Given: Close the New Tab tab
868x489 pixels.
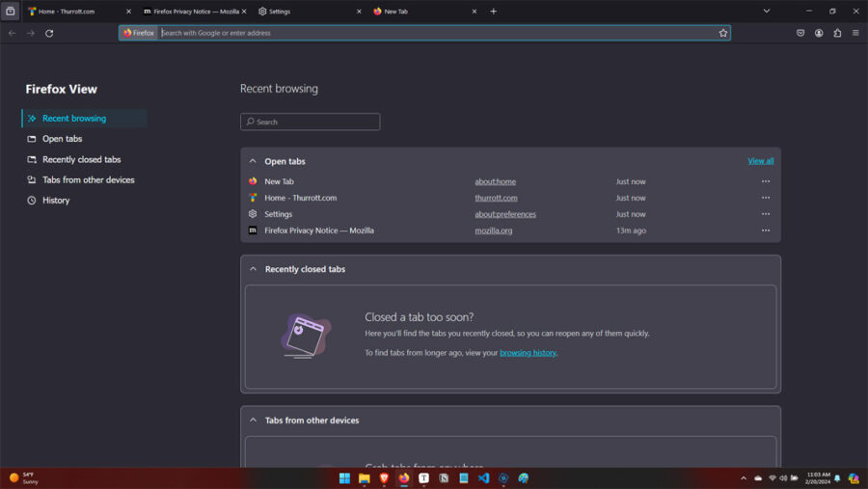Looking at the screenshot, I should pos(475,11).
